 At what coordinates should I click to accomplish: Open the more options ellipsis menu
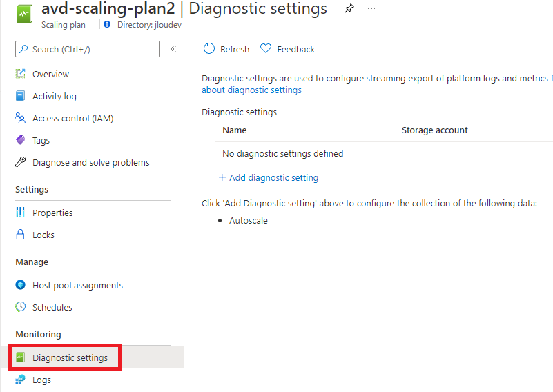click(x=371, y=8)
